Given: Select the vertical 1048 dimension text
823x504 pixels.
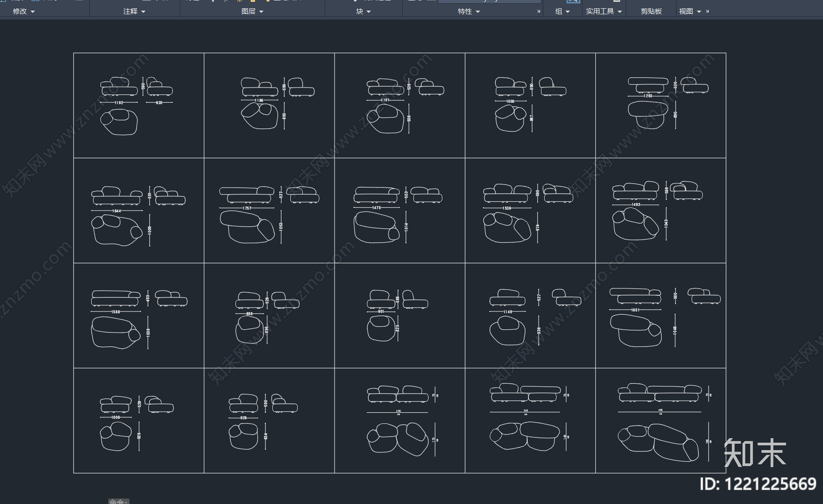Looking at the screenshot, I should (x=675, y=330).
